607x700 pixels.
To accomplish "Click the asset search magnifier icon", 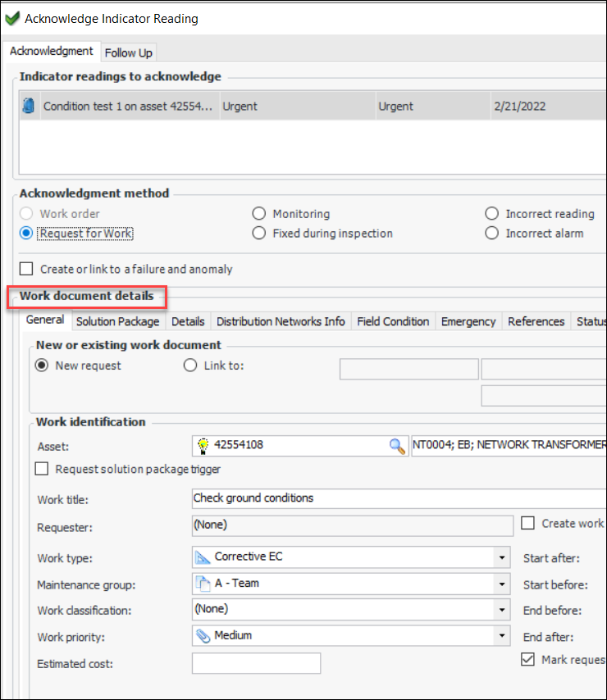I will [x=397, y=446].
